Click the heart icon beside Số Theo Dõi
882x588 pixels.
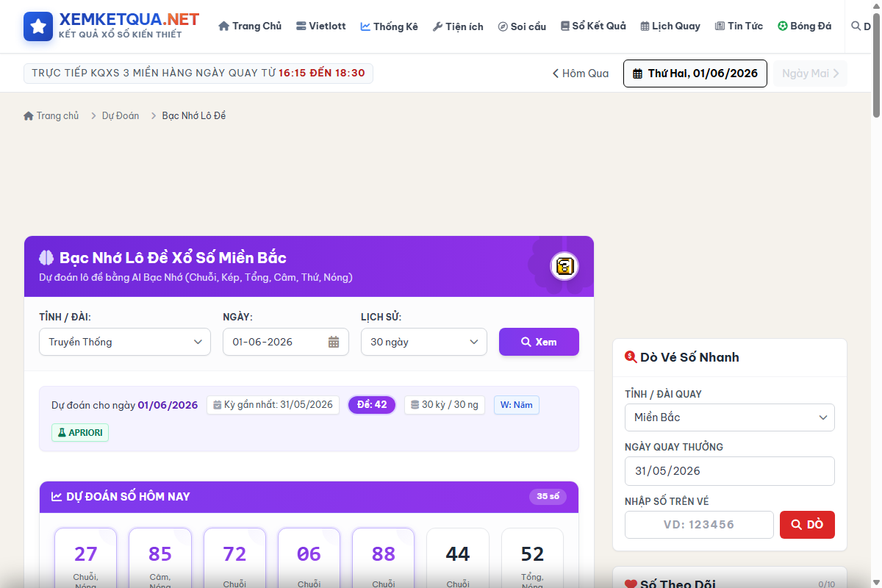[x=631, y=585]
